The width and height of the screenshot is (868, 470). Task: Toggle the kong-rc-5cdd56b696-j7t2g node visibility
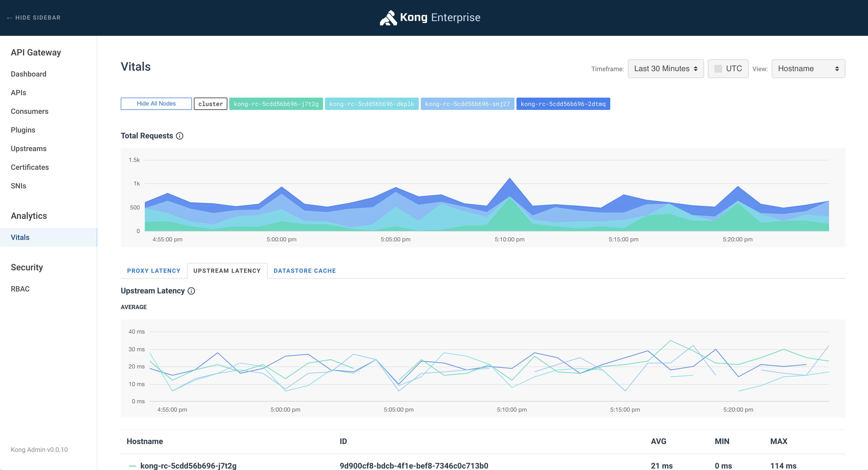276,104
